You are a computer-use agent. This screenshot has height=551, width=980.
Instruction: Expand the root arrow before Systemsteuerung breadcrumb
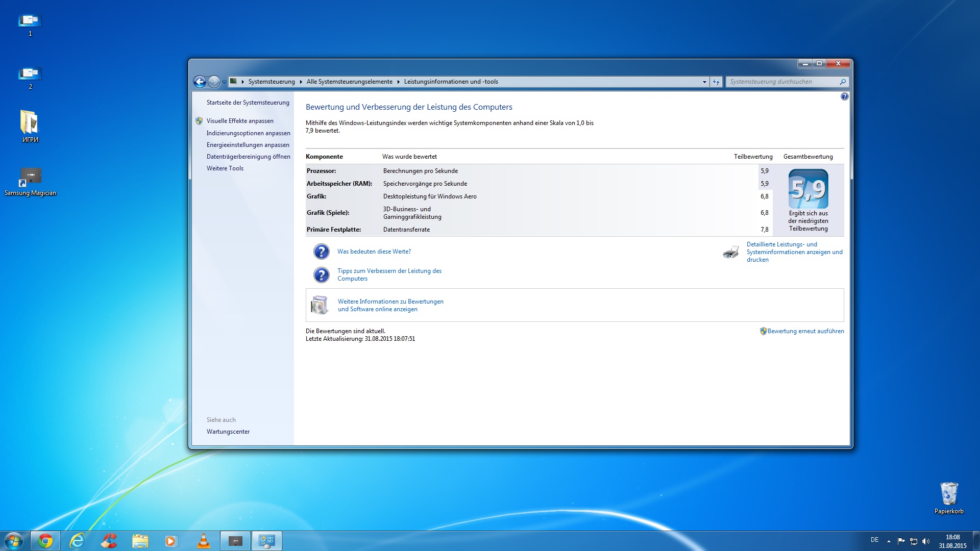click(x=243, y=82)
